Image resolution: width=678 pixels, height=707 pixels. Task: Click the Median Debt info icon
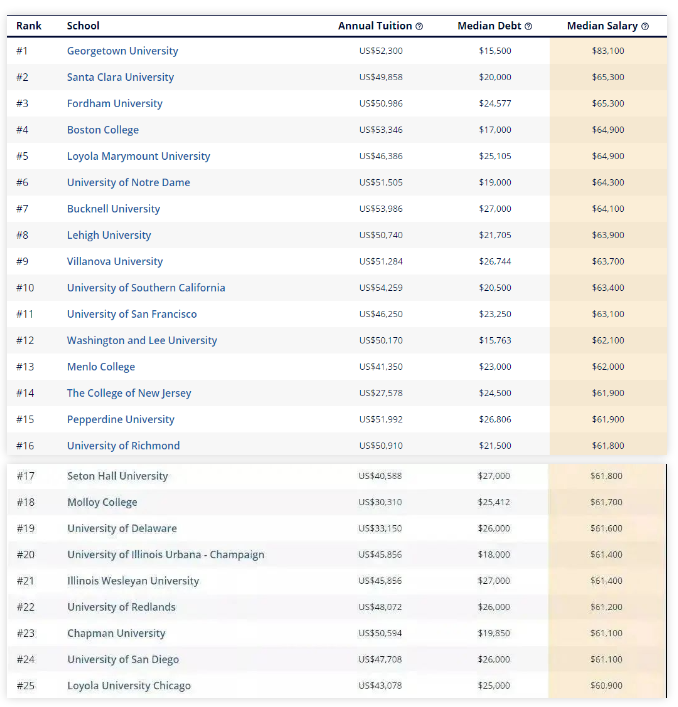(528, 26)
